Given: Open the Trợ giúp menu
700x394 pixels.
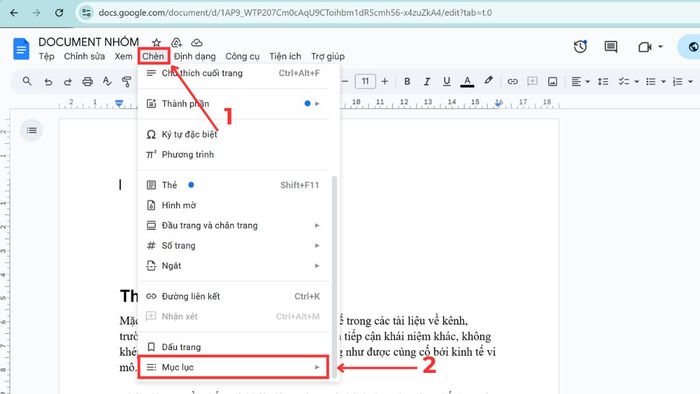Looking at the screenshot, I should (x=328, y=56).
